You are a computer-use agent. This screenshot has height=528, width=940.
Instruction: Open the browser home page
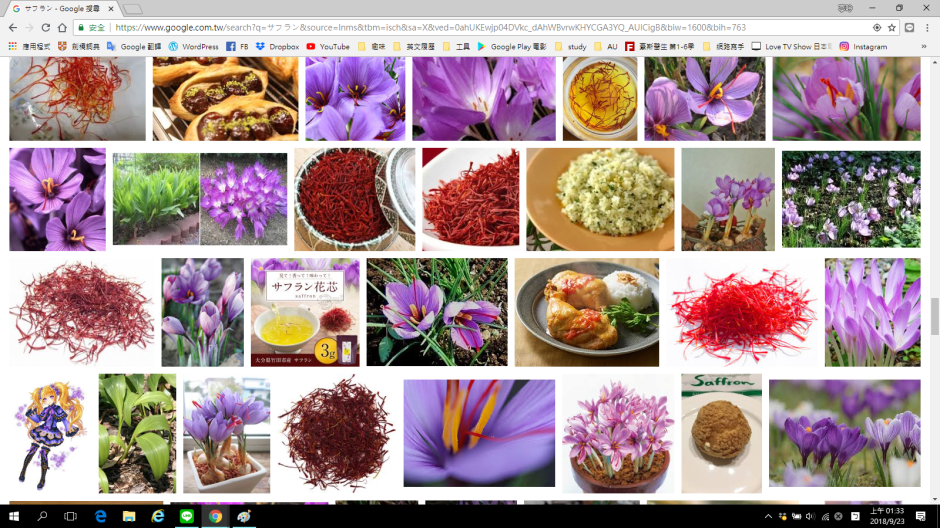pos(62,28)
